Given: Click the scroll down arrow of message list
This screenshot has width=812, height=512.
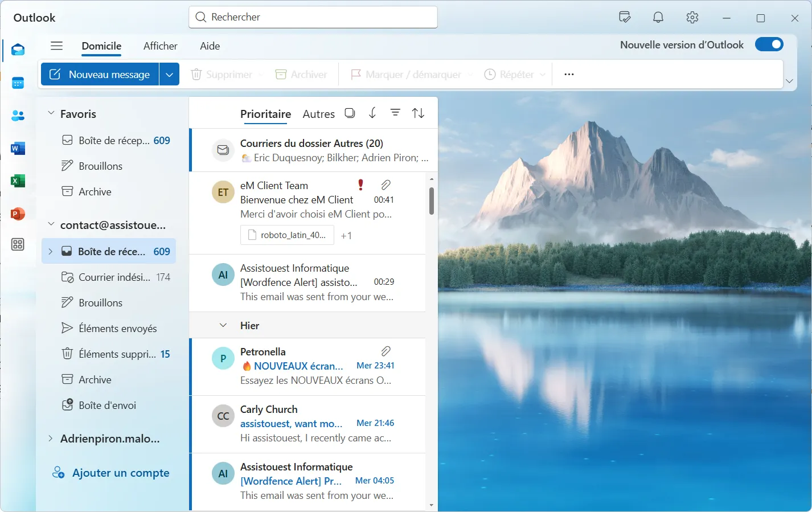Looking at the screenshot, I should tap(432, 505).
